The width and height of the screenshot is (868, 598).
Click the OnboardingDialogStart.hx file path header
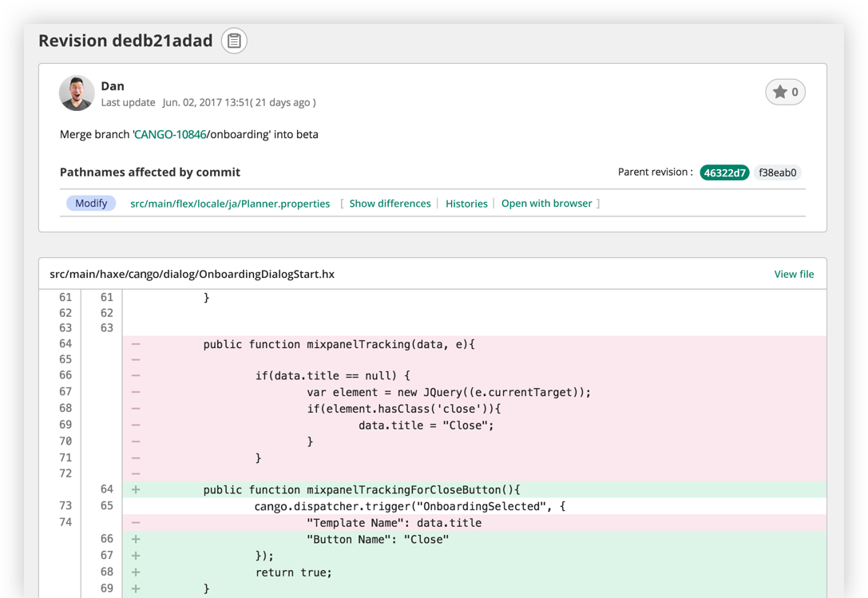tap(192, 274)
